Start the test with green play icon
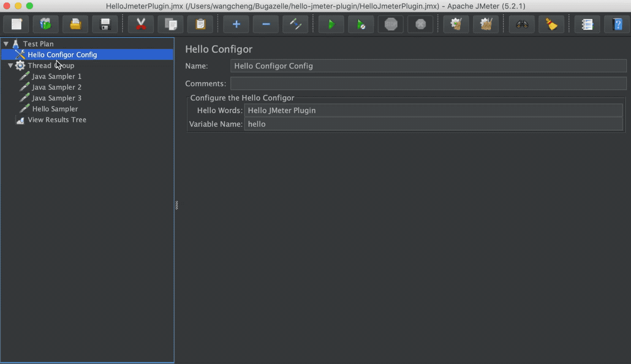The width and height of the screenshot is (631, 364). pos(331,24)
